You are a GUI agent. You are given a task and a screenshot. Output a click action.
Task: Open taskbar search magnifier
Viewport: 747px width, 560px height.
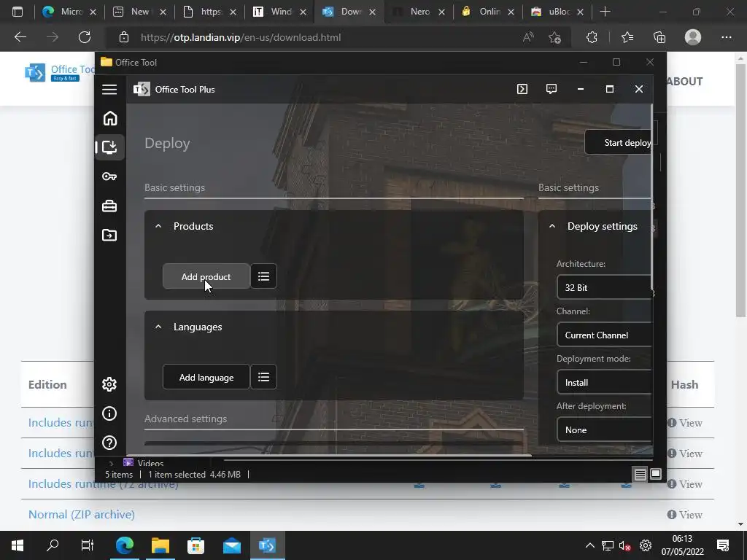(53, 545)
